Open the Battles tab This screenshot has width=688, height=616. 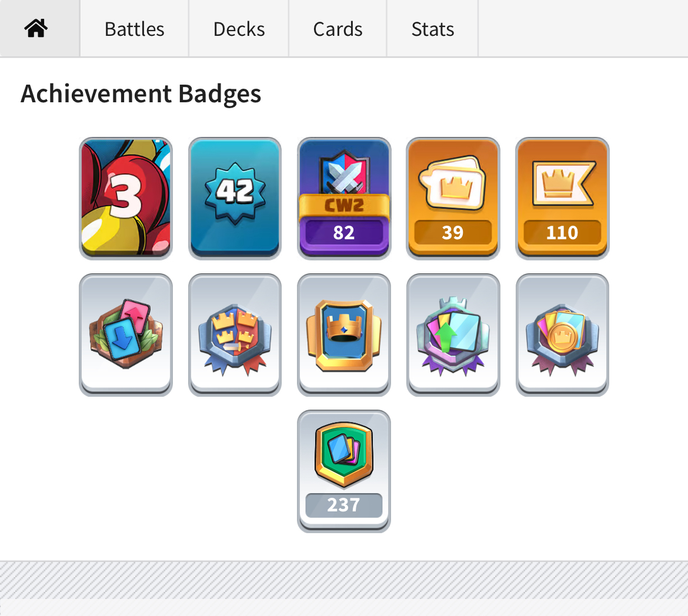pos(134,29)
